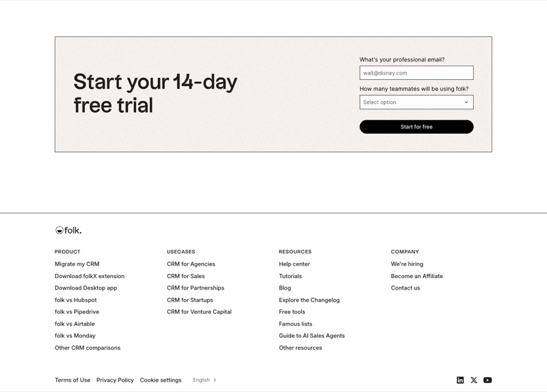Open the English language selector

204,380
